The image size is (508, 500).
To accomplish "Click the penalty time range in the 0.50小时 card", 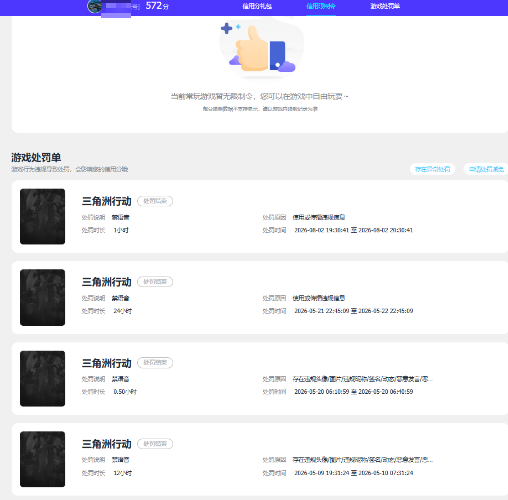I will pyautogui.click(x=353, y=392).
